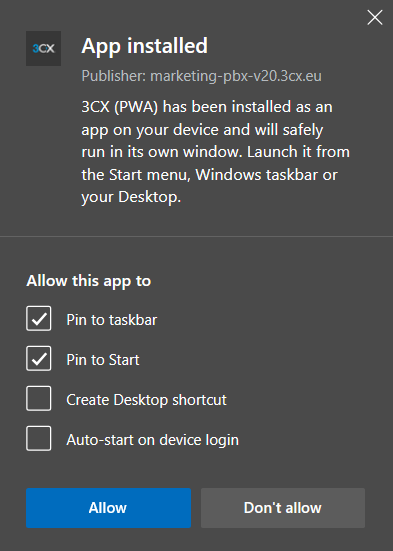The width and height of the screenshot is (393, 551).
Task: Click the horizontal divider line
Action: pyautogui.click(x=196, y=236)
